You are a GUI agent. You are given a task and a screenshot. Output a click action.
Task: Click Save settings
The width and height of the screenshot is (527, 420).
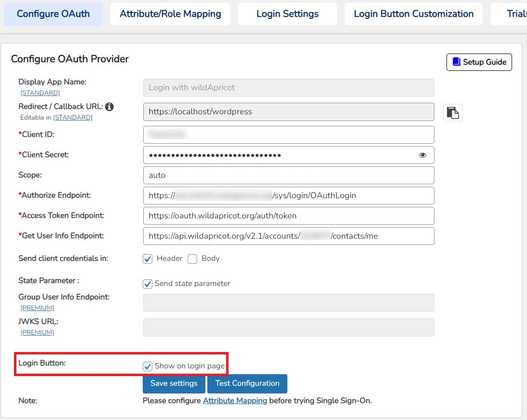tap(174, 383)
